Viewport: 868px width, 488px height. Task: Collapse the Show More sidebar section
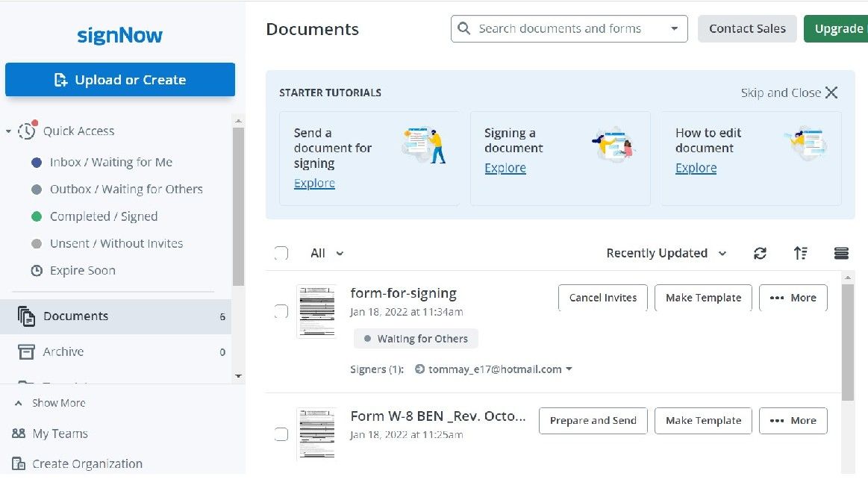pos(49,402)
